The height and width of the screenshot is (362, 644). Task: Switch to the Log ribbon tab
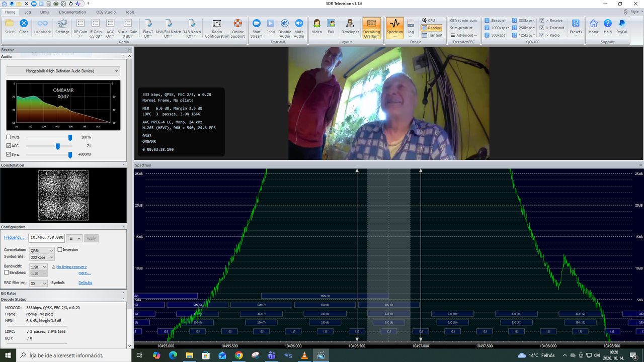(x=27, y=12)
